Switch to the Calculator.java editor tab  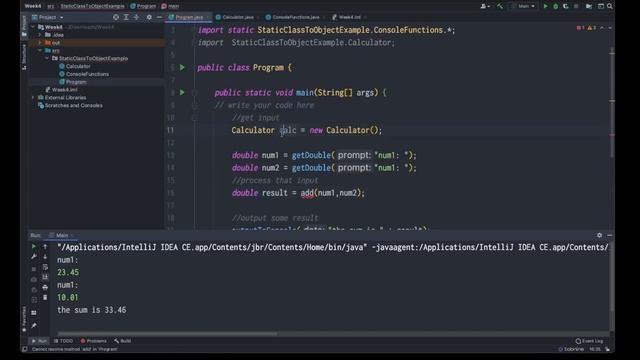pos(238,17)
